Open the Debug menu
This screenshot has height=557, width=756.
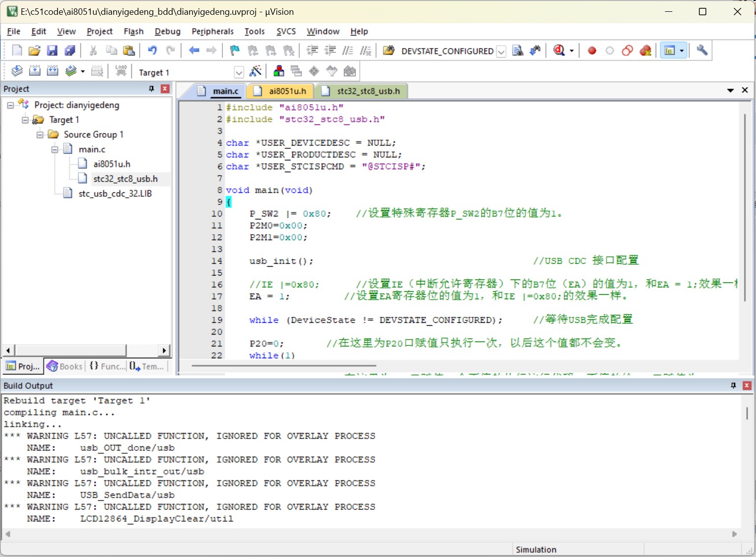(167, 31)
